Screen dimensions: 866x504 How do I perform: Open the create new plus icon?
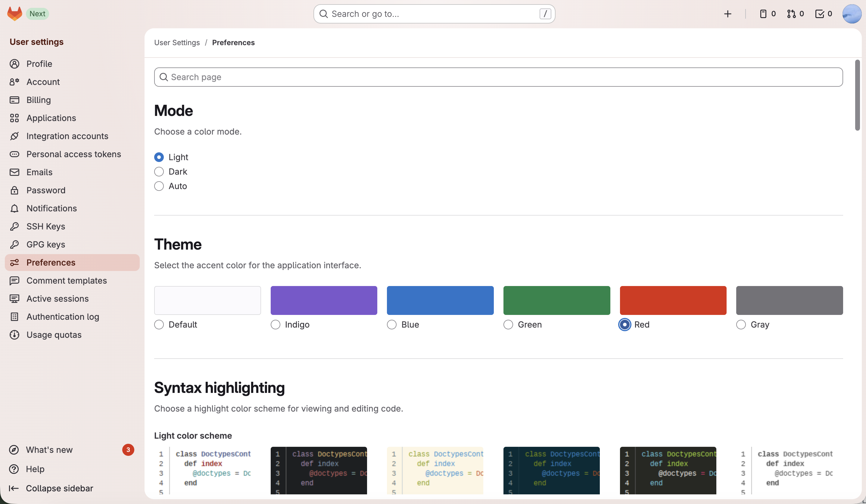[727, 14]
